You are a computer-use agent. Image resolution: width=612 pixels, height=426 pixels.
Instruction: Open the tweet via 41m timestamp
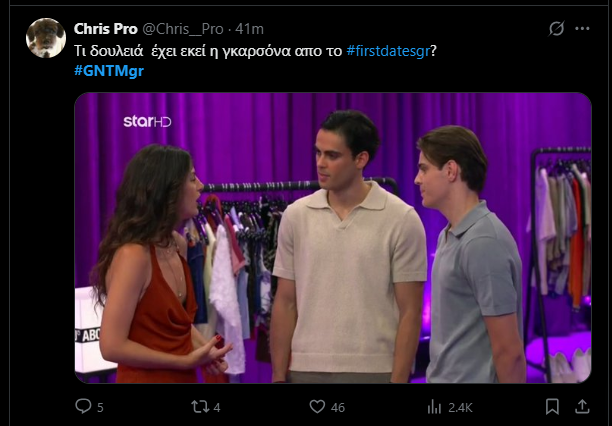(x=249, y=28)
